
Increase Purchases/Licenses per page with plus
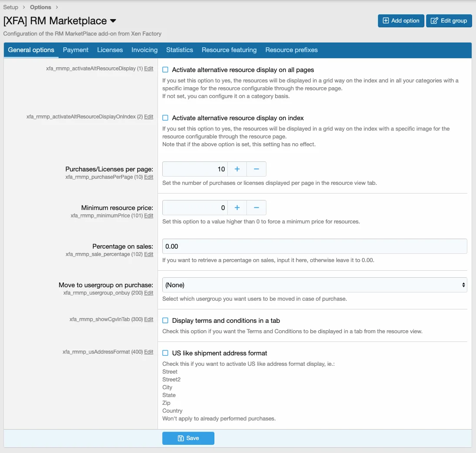[x=237, y=169]
